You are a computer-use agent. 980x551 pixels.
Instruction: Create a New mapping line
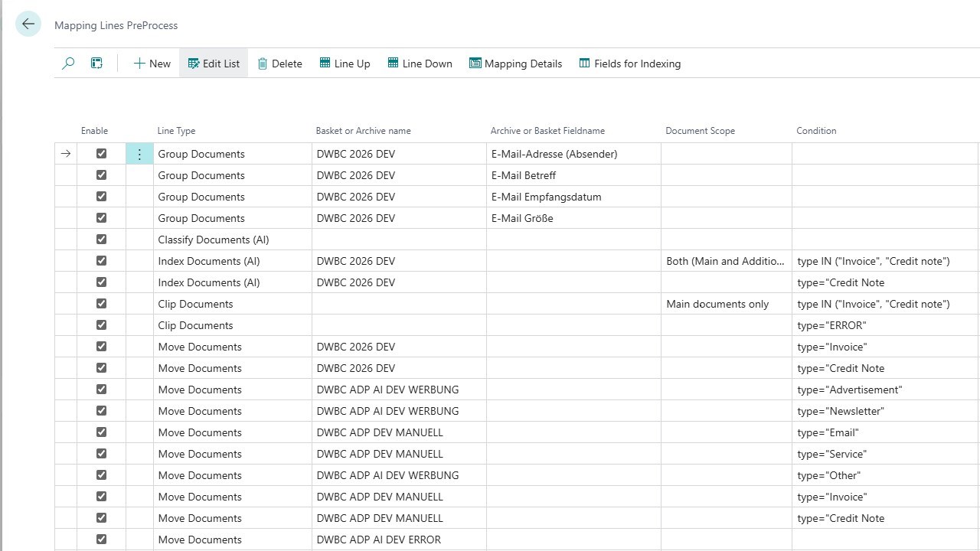[152, 64]
